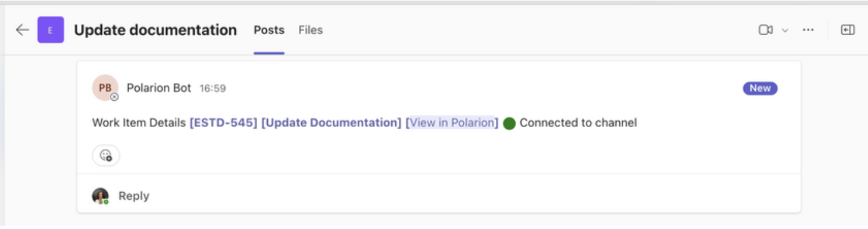Open the ESTD-545 work item link
The width and height of the screenshot is (868, 229).
tap(223, 123)
